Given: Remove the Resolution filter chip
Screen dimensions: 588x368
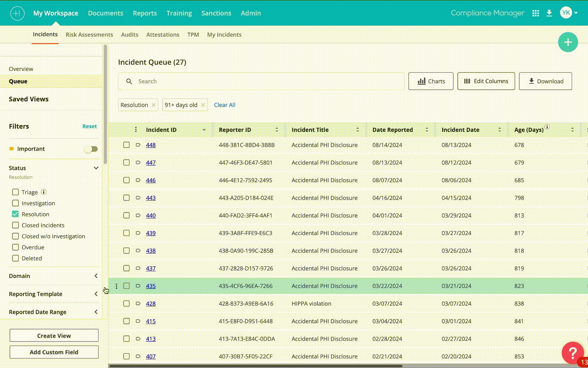Looking at the screenshot, I should 154,105.
